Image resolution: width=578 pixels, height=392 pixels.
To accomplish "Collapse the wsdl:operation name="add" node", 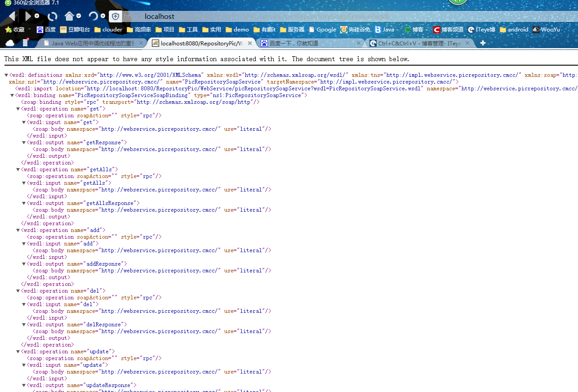I will pos(18,230).
